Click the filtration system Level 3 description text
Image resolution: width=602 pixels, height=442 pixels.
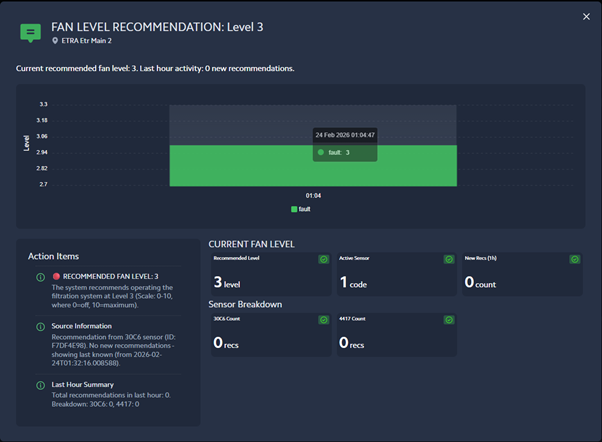pyautogui.click(x=112, y=296)
